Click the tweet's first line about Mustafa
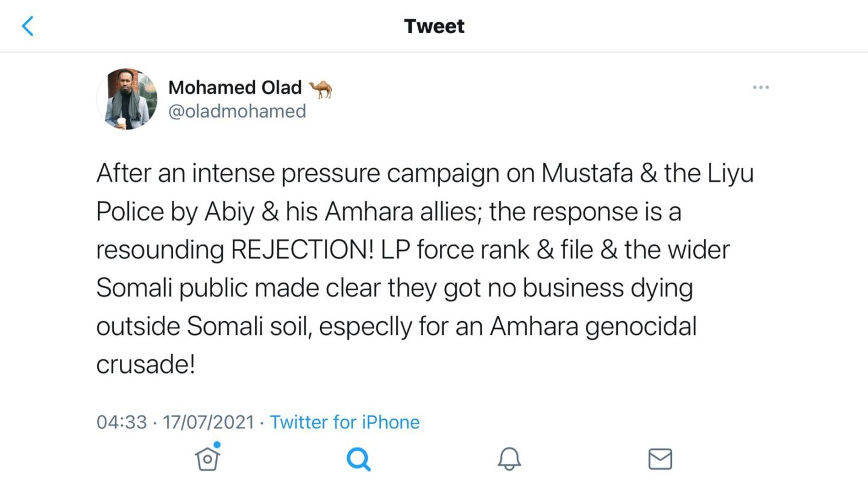Viewport: 868px width, 488px height. point(425,174)
